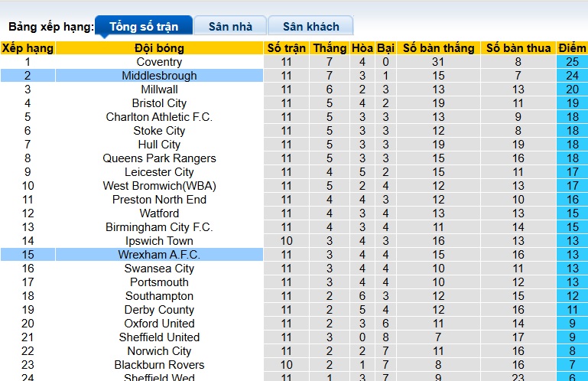This screenshot has height=381, width=588.
Task: Click the Đội bóng column header
Action: 159,48
